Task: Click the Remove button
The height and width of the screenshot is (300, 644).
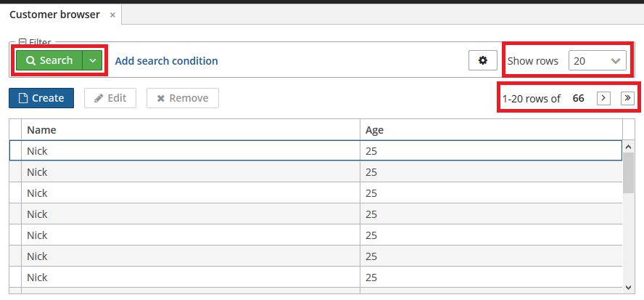Action: [x=183, y=98]
